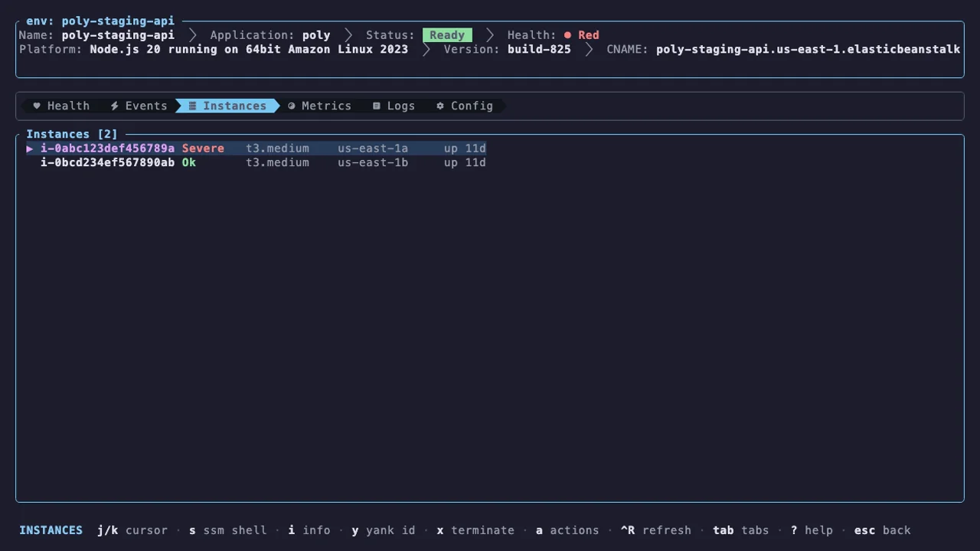Click the Name value poly-staging-api
Screen dimensions: 980x551
pyautogui.click(x=118, y=35)
